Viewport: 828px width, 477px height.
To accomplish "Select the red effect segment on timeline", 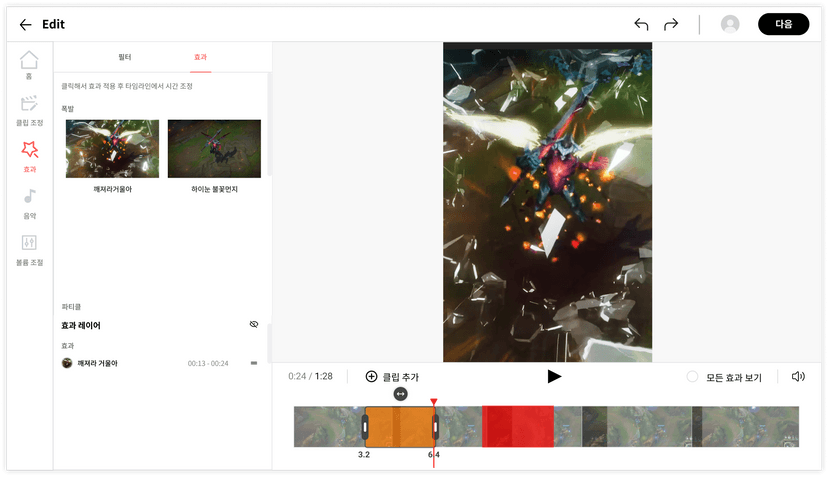I will click(518, 427).
